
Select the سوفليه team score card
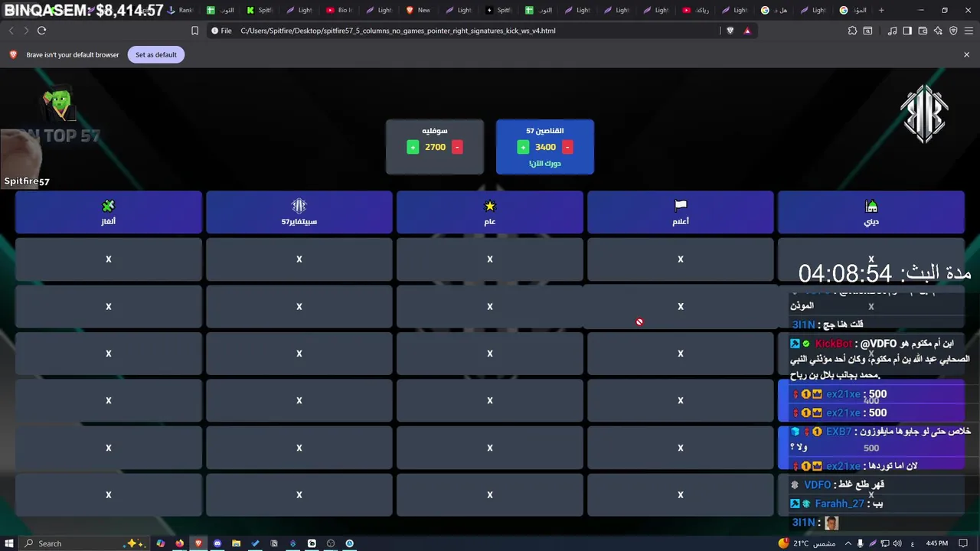pos(435,146)
